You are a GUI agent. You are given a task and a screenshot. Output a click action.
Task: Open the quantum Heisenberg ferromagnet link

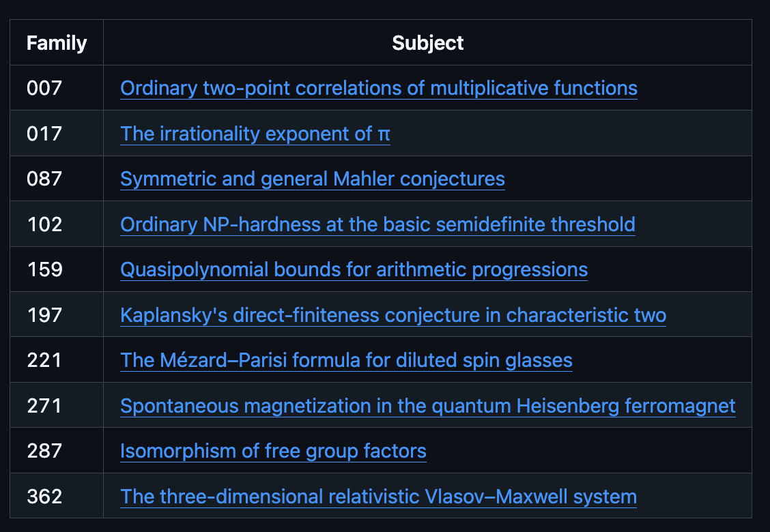coord(428,406)
